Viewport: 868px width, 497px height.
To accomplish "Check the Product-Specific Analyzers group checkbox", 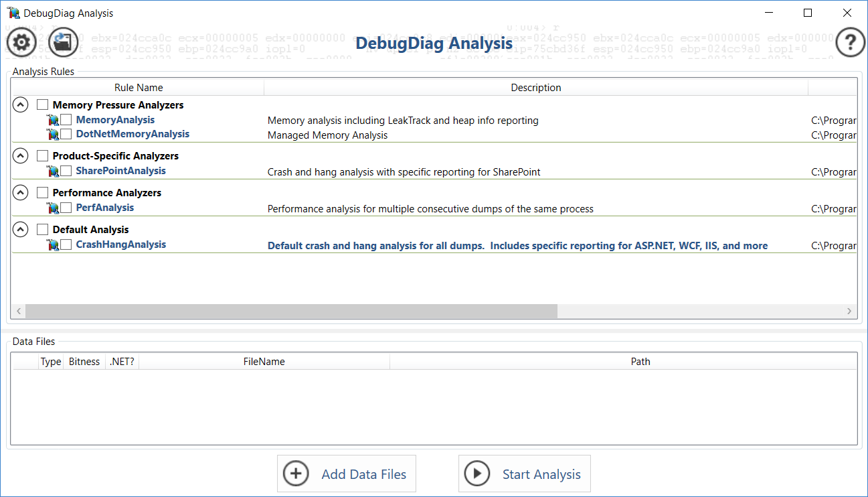I will click(42, 155).
